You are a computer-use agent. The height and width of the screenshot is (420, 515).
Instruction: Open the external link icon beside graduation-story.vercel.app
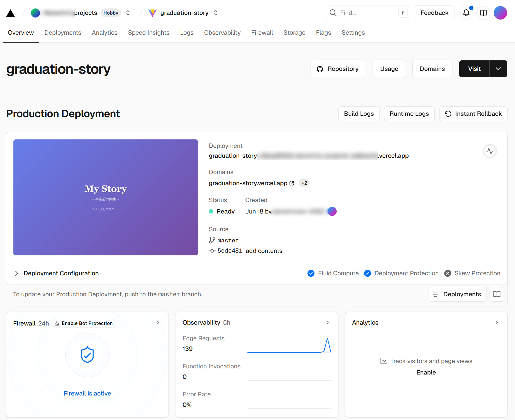coord(292,183)
